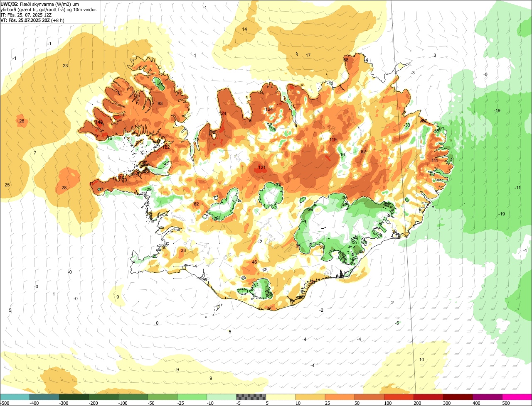Click legend swatch between 50 and 100
Viewport: 532px width, 406px height.
coord(369,397)
